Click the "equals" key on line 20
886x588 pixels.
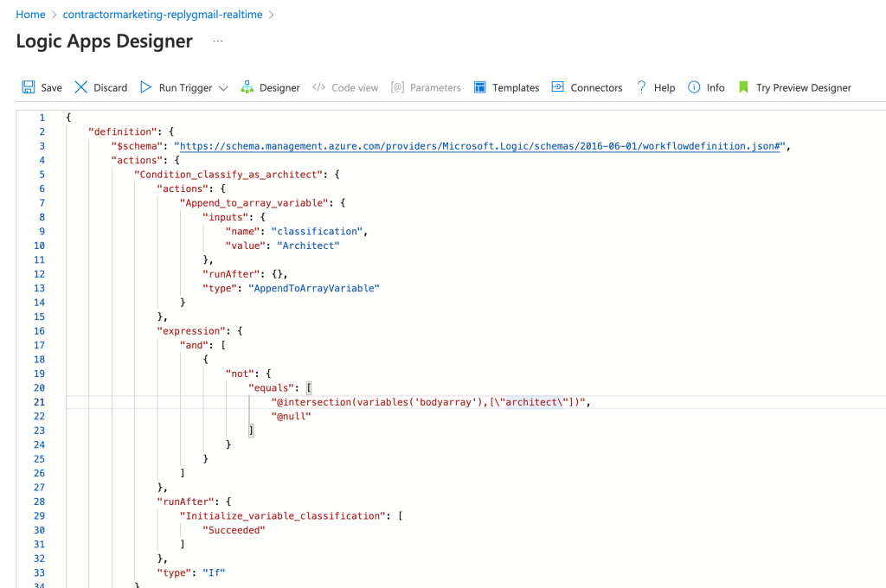(271, 388)
